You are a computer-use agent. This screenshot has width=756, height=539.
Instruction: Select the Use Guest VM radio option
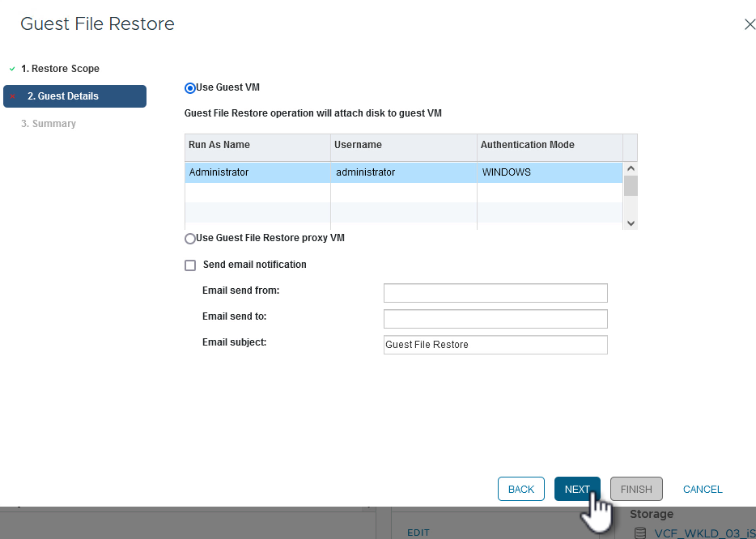190,88
